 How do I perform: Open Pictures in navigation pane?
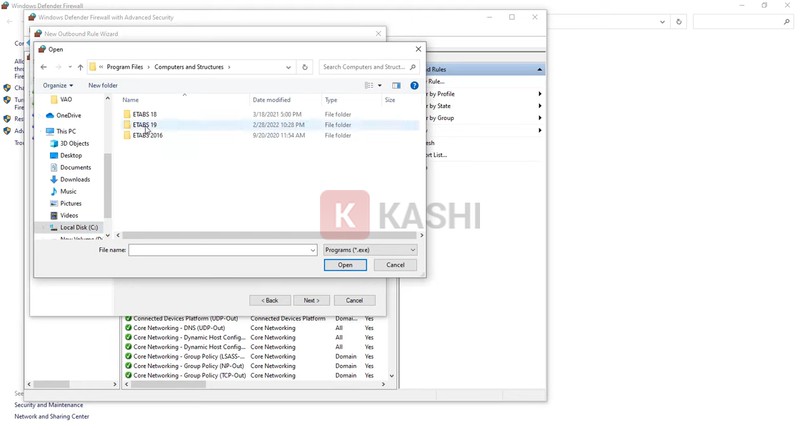tap(70, 203)
